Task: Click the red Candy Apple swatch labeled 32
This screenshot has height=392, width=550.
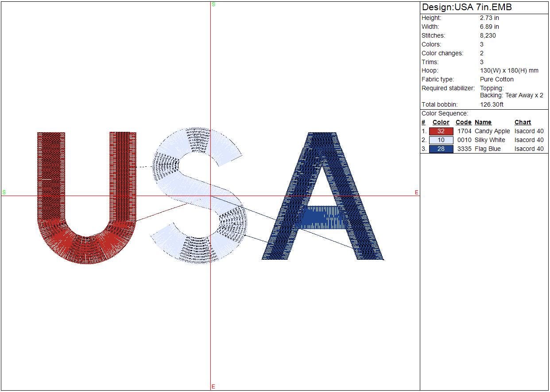Action: tap(441, 131)
